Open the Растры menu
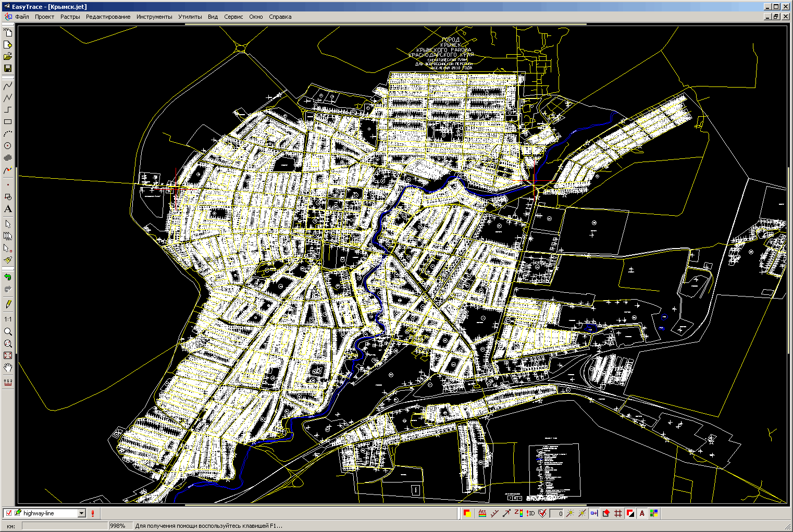The width and height of the screenshot is (793, 532). [70, 17]
